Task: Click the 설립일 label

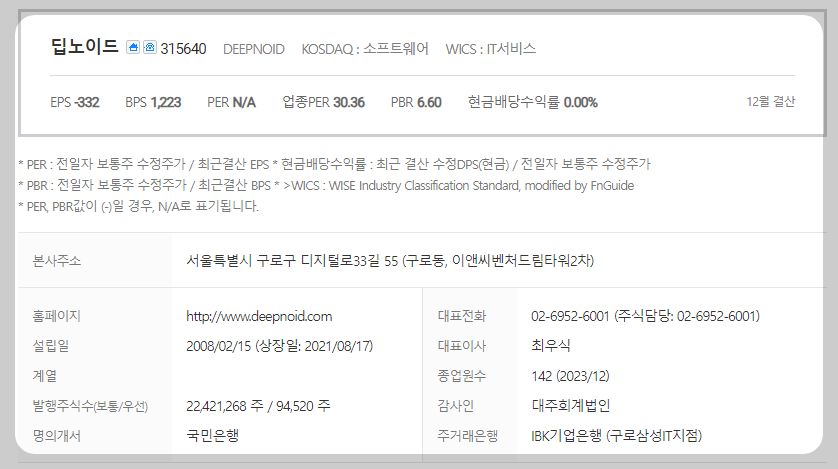Action: (51, 346)
